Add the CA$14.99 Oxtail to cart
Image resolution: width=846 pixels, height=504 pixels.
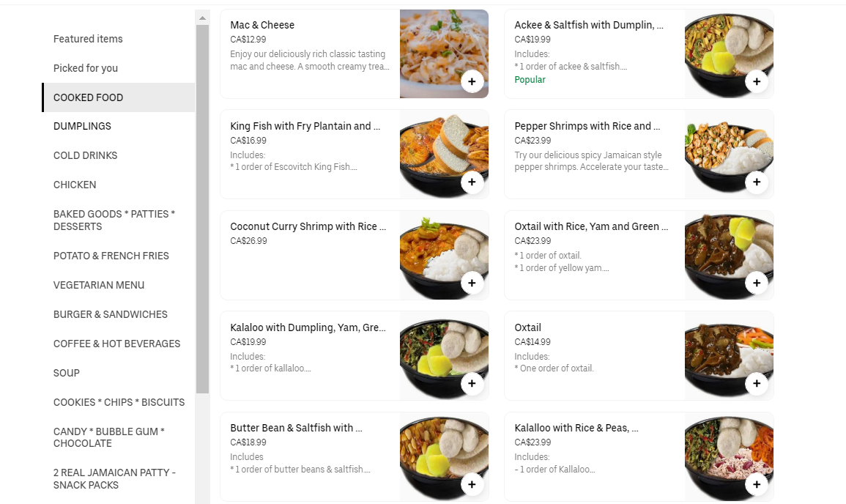click(x=757, y=383)
